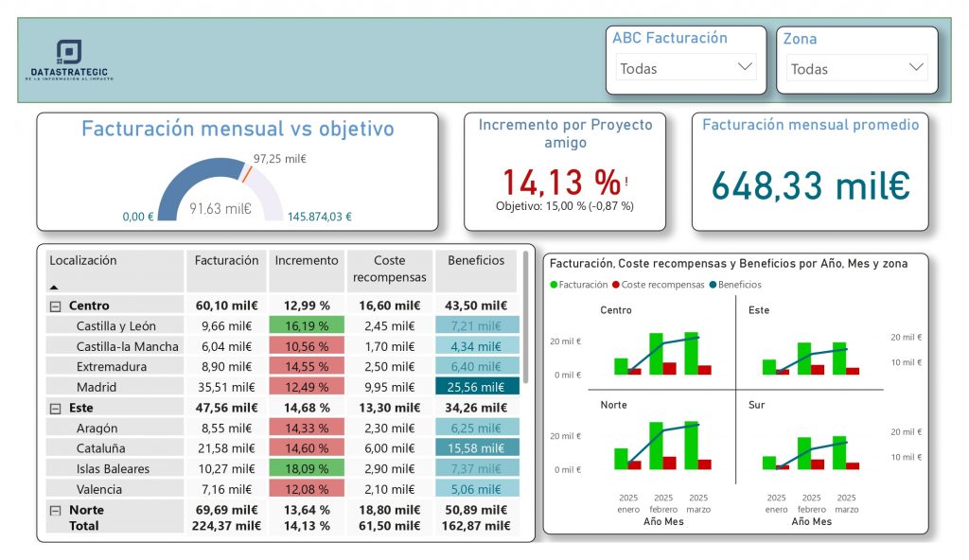This screenshot has width=969, height=560.
Task: Click the Beneficios column header
Action: tap(476, 260)
